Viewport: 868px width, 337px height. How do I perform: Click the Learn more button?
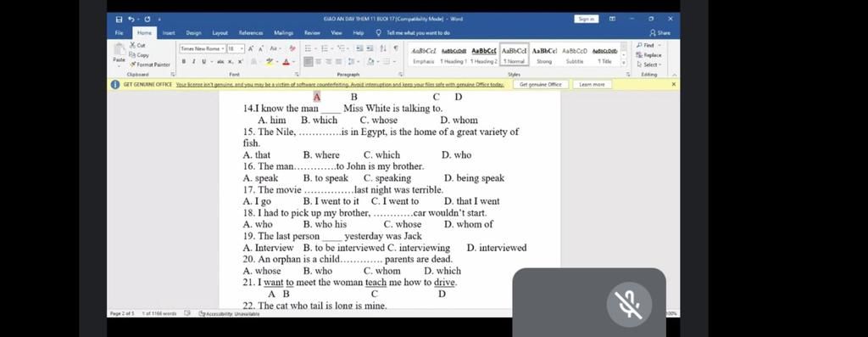(592, 84)
